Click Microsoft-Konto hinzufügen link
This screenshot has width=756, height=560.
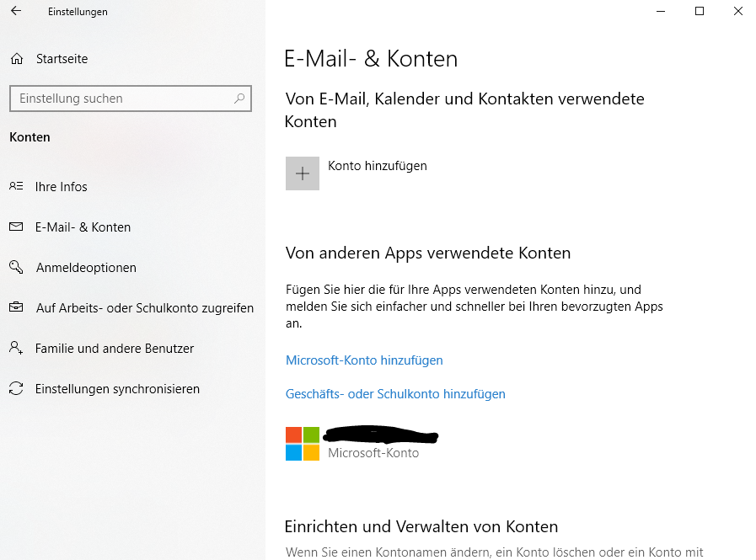tap(364, 360)
